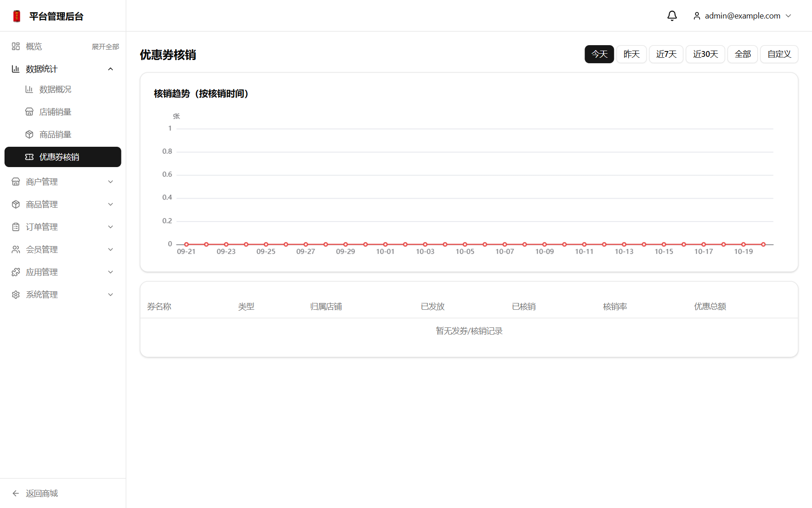Go to 数据概况 page

pos(63,89)
